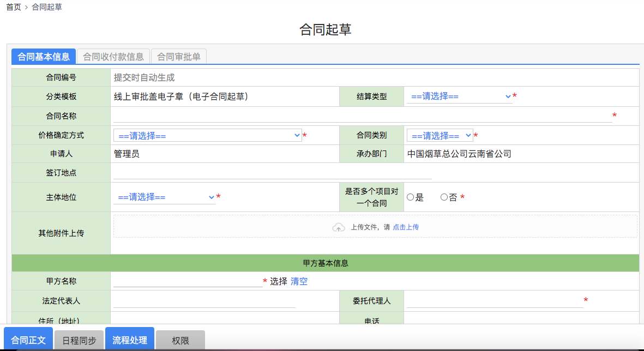Click 选择 next to 甲方名称
Screen dimensions: 644x351
(278, 281)
